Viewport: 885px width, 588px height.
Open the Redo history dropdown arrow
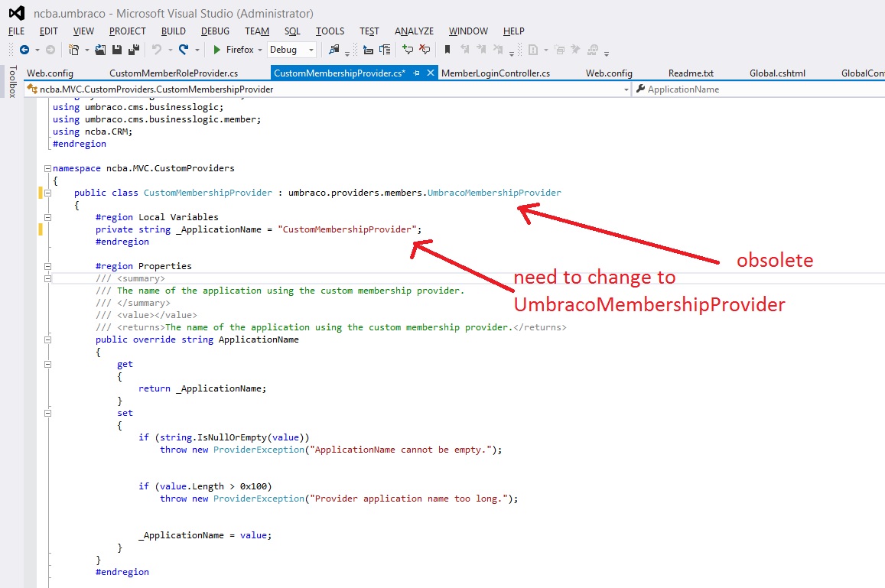click(x=197, y=50)
